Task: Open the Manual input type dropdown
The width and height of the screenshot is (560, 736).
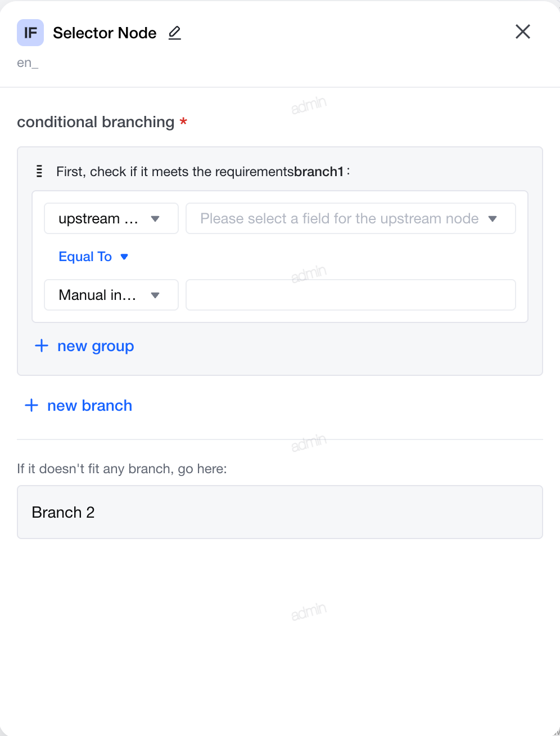Action: (111, 295)
